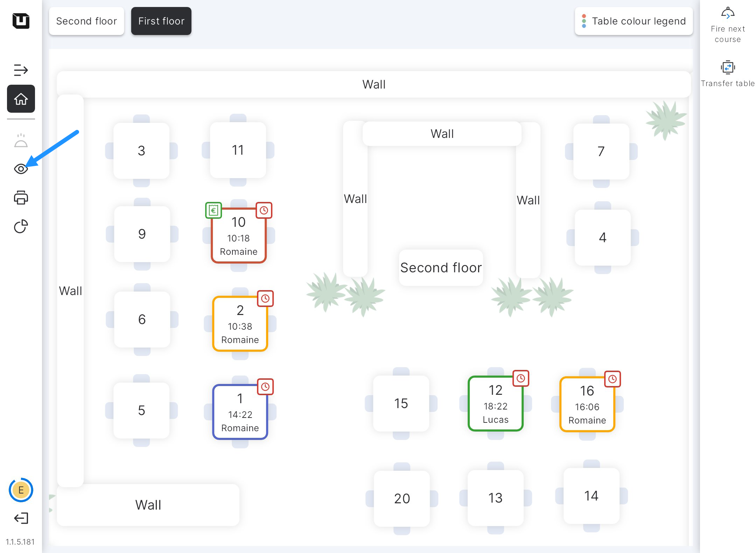Screen dimensions: 756x553
Task: Switch to the Second floor tab
Action: click(x=86, y=21)
